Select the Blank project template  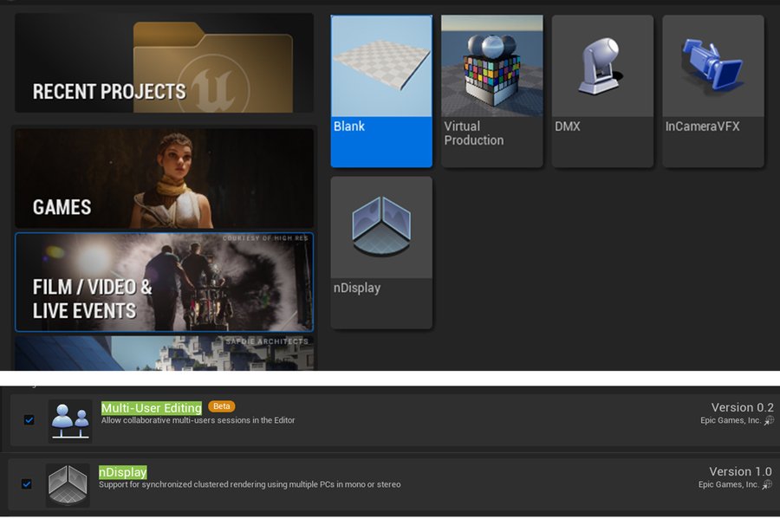point(381,91)
